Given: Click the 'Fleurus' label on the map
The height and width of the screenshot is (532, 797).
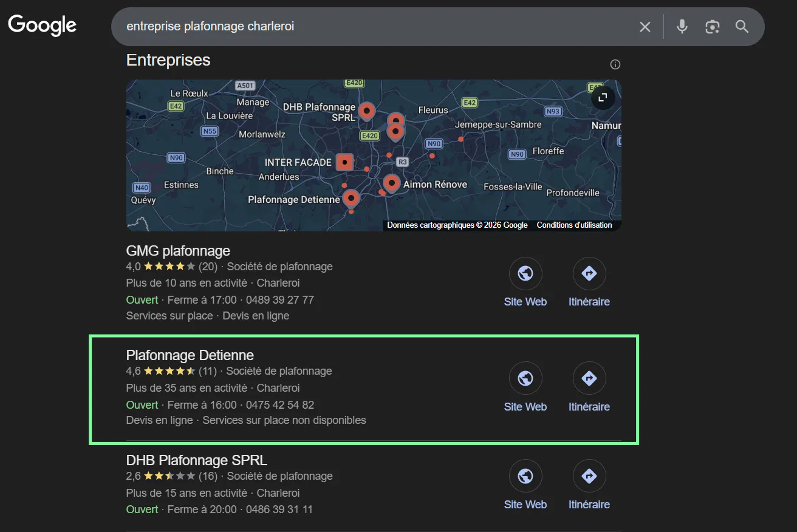Looking at the screenshot, I should click(433, 110).
